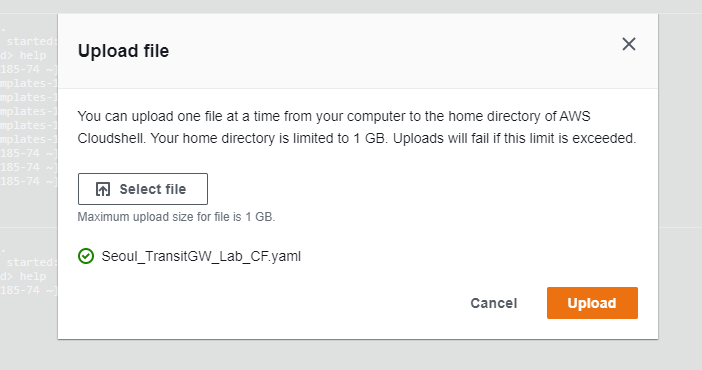Viewport: 702px width, 370px height.
Task: Click the help command in upper terminal
Action: tap(33, 56)
